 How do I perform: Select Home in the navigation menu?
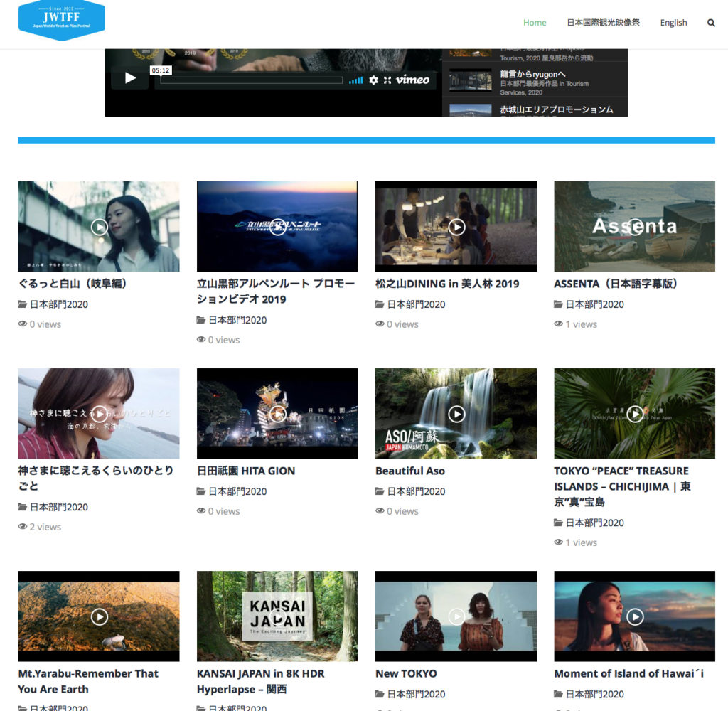pyautogui.click(x=535, y=22)
